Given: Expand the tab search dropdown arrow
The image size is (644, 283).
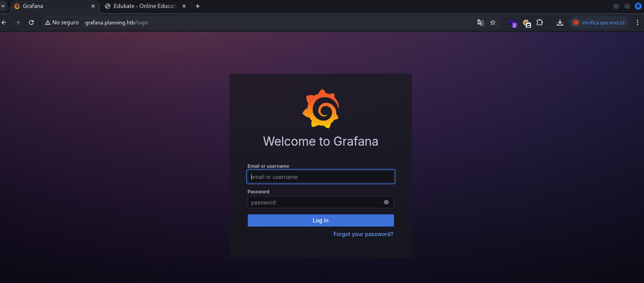Looking at the screenshot, I should point(3,6).
